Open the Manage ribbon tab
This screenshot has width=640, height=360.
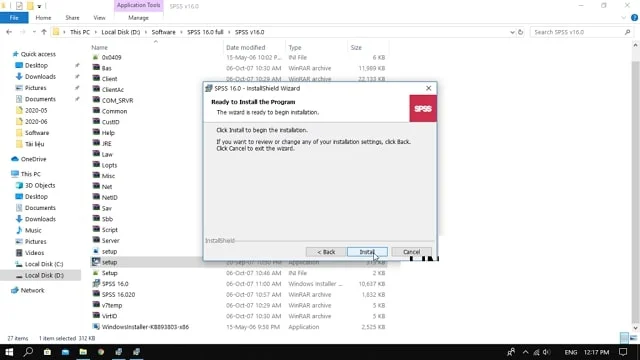coord(138,18)
